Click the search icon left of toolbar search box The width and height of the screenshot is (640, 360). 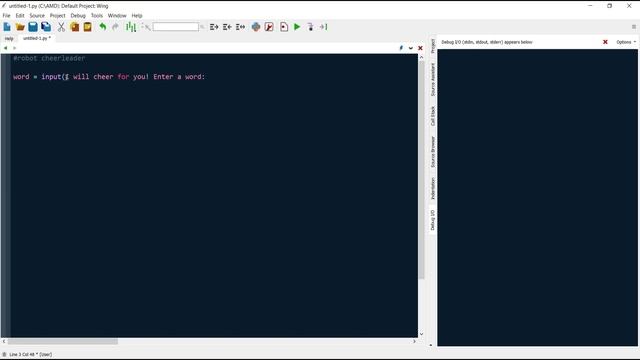(x=146, y=27)
